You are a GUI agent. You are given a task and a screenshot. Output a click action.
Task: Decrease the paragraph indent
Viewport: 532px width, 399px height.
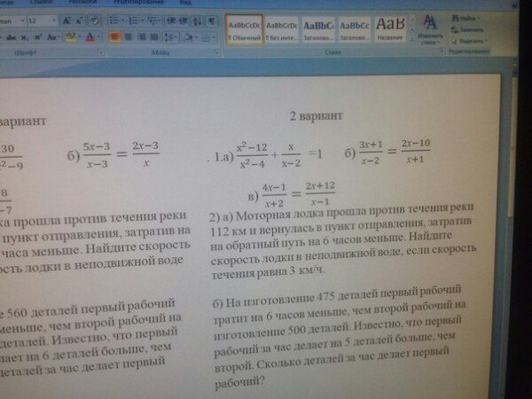pos(171,21)
